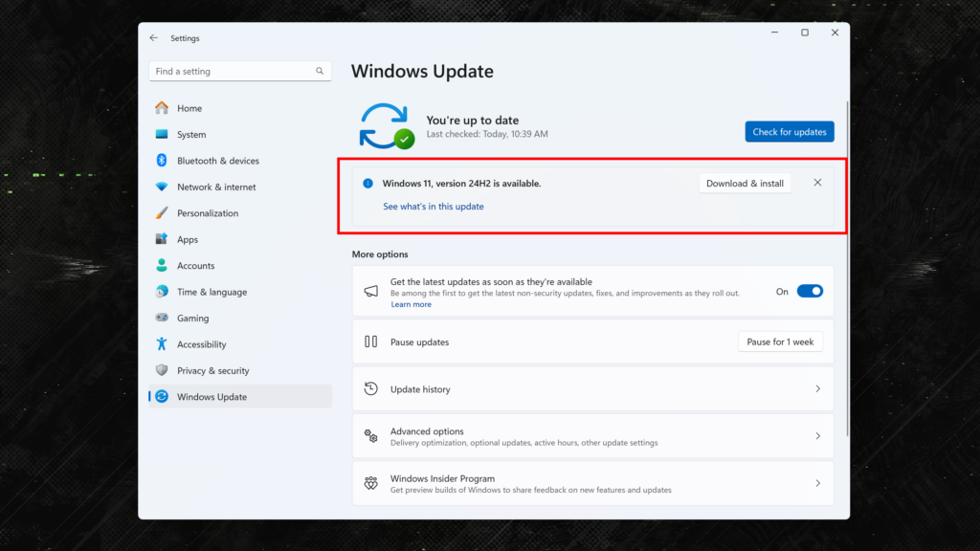Click the Windows Insider Program icon

click(x=371, y=483)
